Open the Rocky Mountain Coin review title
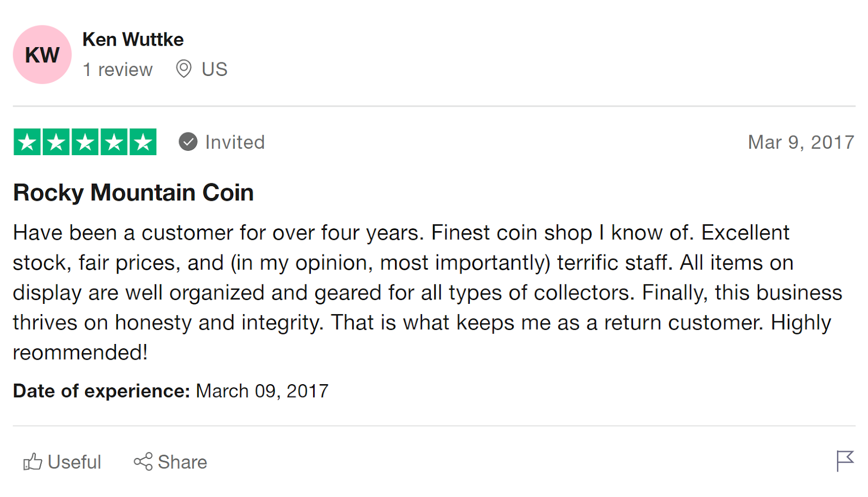 click(x=133, y=193)
